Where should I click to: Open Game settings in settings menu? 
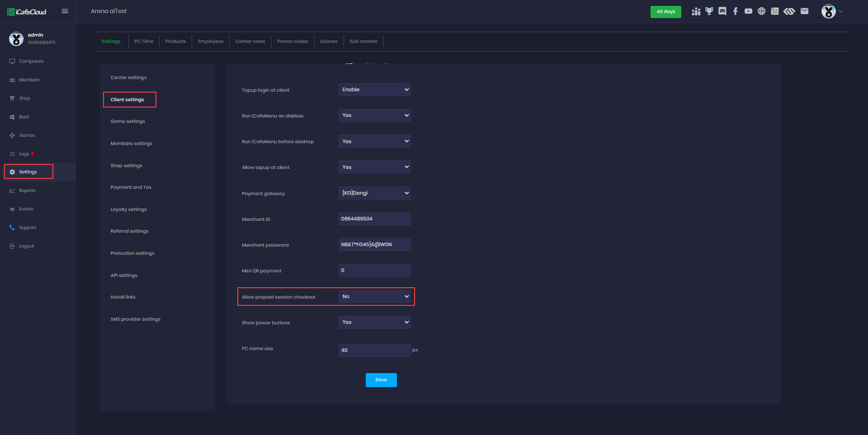point(127,121)
